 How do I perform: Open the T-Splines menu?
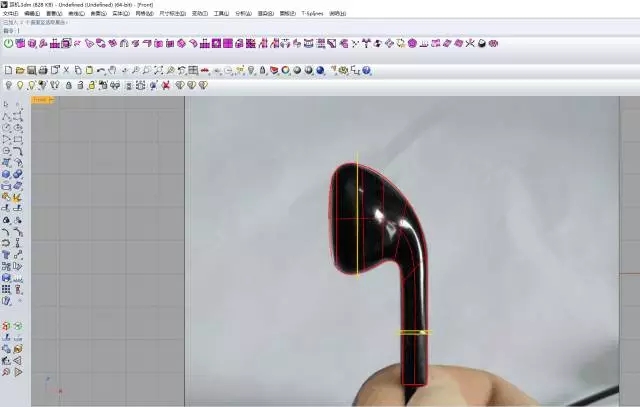coord(312,13)
